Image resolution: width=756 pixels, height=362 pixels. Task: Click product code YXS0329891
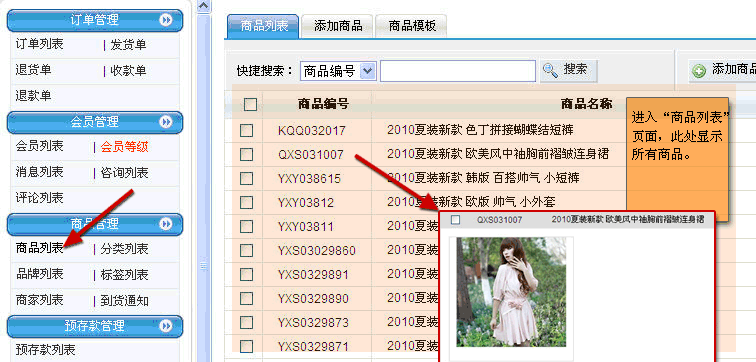click(x=313, y=275)
